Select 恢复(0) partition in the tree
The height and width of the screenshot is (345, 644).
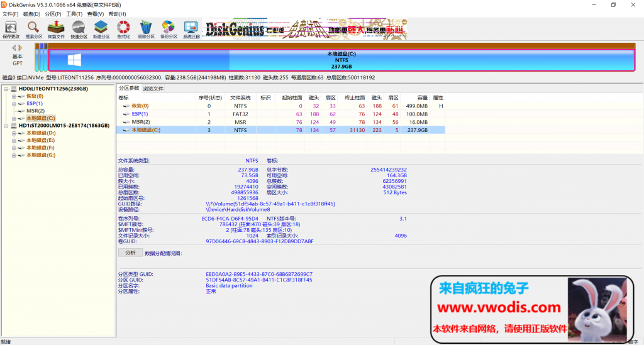pos(35,96)
